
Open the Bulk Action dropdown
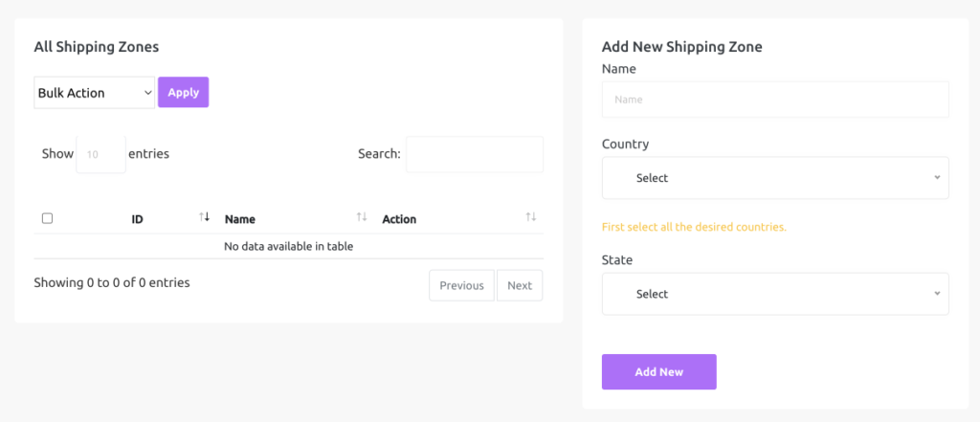point(95,93)
